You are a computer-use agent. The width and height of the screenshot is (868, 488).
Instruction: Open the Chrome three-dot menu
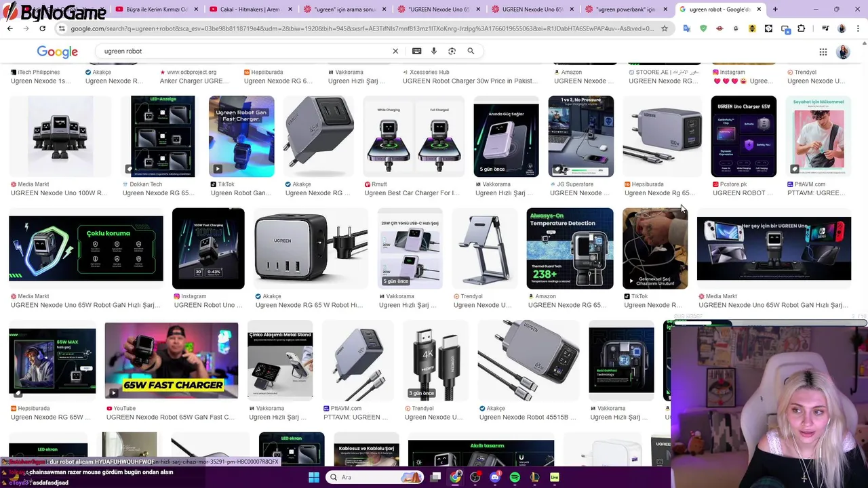[x=858, y=28]
